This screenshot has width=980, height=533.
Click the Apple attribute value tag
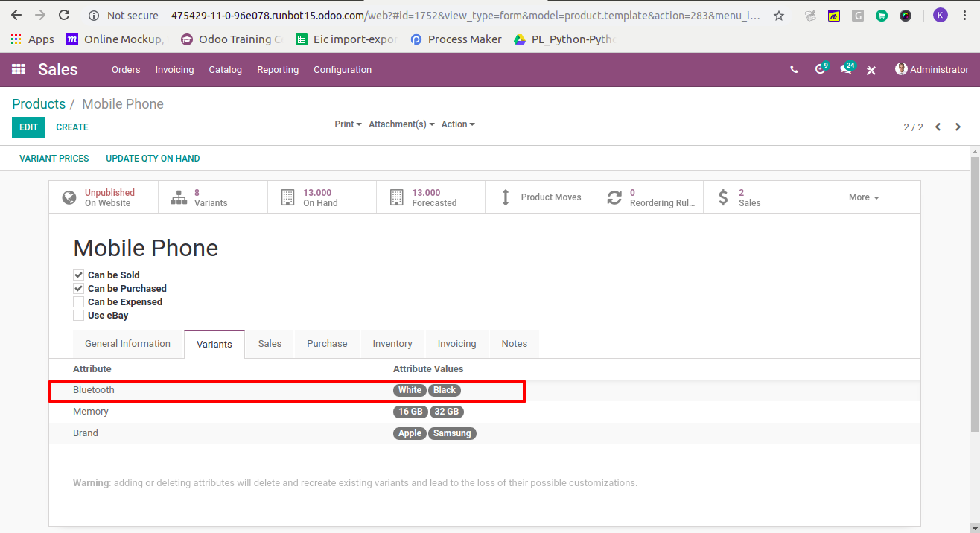pyautogui.click(x=410, y=433)
